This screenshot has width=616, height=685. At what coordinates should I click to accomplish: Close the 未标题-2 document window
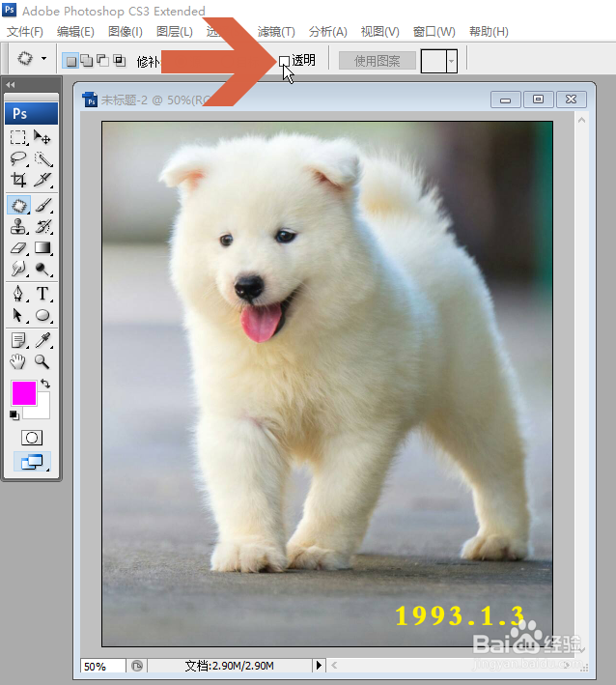(x=571, y=100)
